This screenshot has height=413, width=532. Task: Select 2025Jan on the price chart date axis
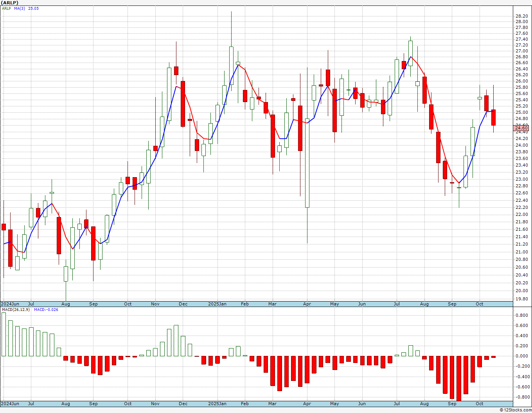217,304
